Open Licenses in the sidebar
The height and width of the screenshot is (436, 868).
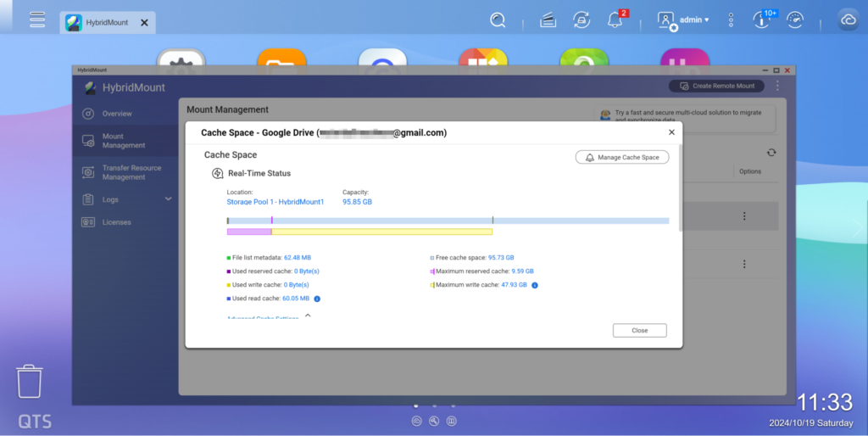(117, 222)
